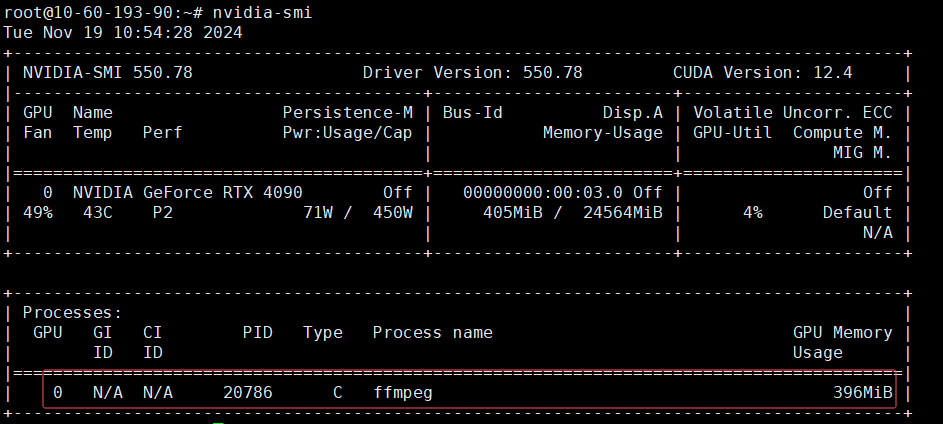
Task: Click the process type C
Action: pos(337,393)
